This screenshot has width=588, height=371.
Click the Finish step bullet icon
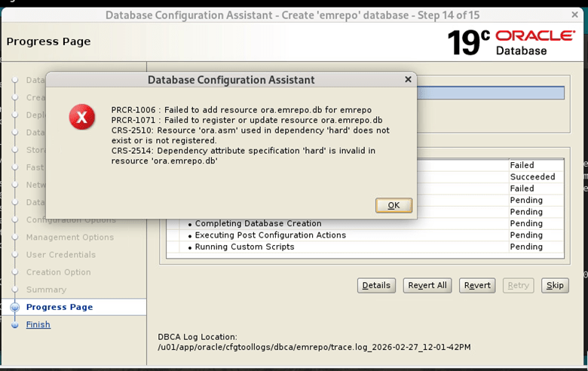click(15, 325)
